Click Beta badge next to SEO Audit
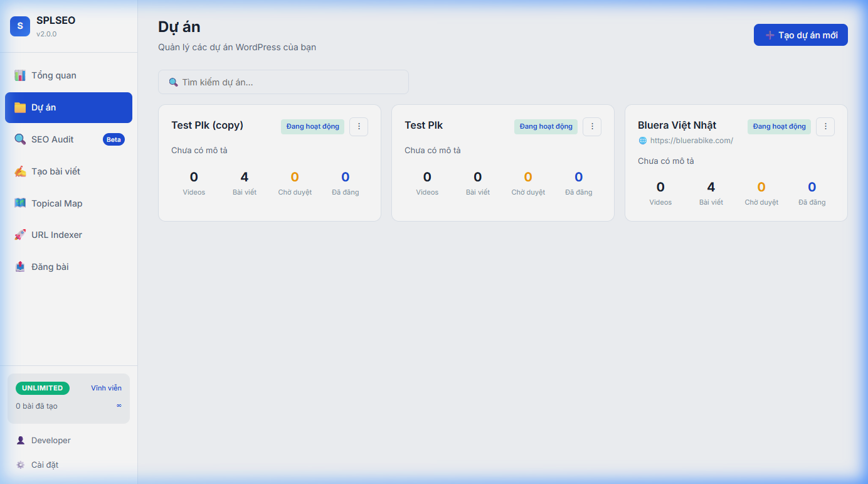868x484 pixels. (114, 139)
